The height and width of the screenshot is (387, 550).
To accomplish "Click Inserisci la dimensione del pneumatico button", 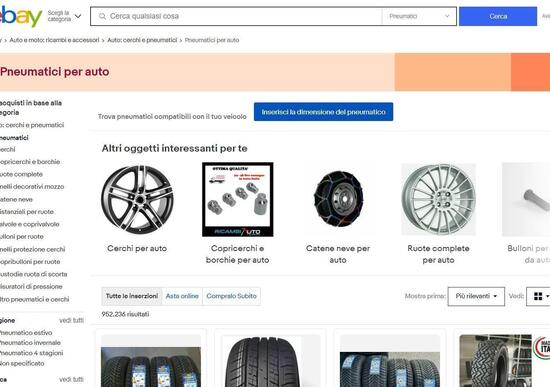I will [x=323, y=112].
